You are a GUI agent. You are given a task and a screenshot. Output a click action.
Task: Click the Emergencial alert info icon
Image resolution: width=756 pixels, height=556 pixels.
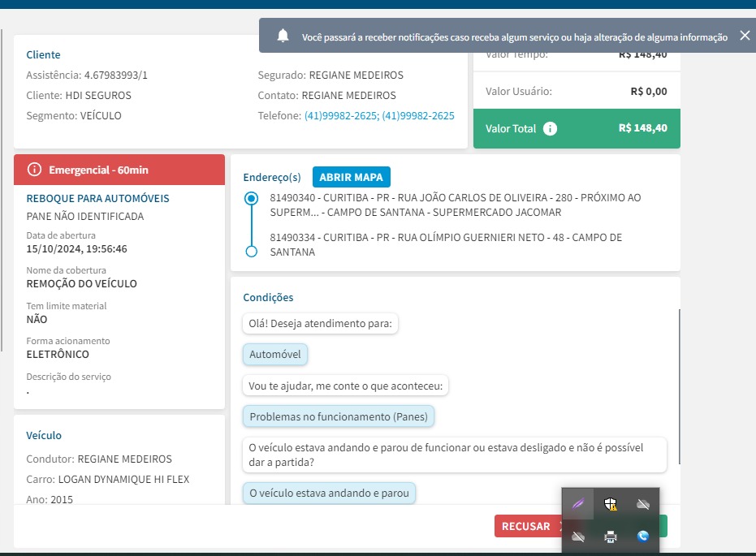(34, 170)
